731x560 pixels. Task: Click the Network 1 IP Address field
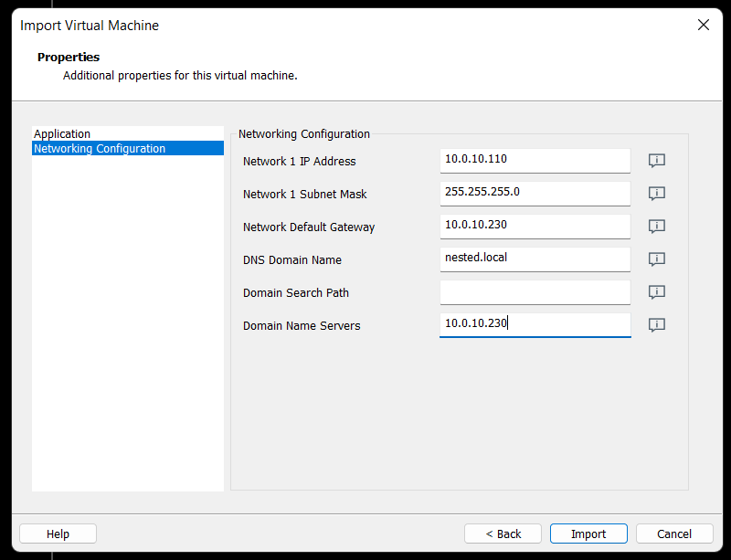(535, 160)
